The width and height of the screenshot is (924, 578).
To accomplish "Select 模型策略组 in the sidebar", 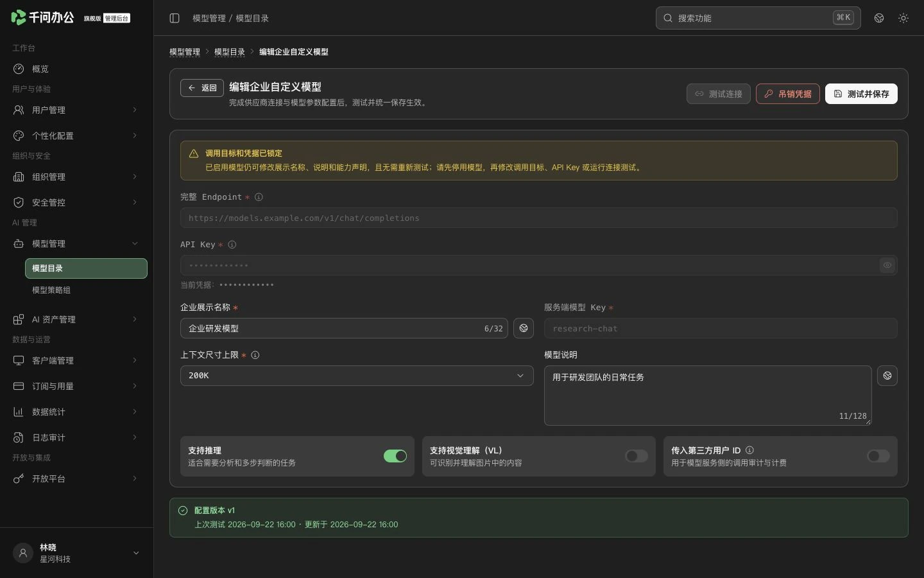I will (86, 290).
